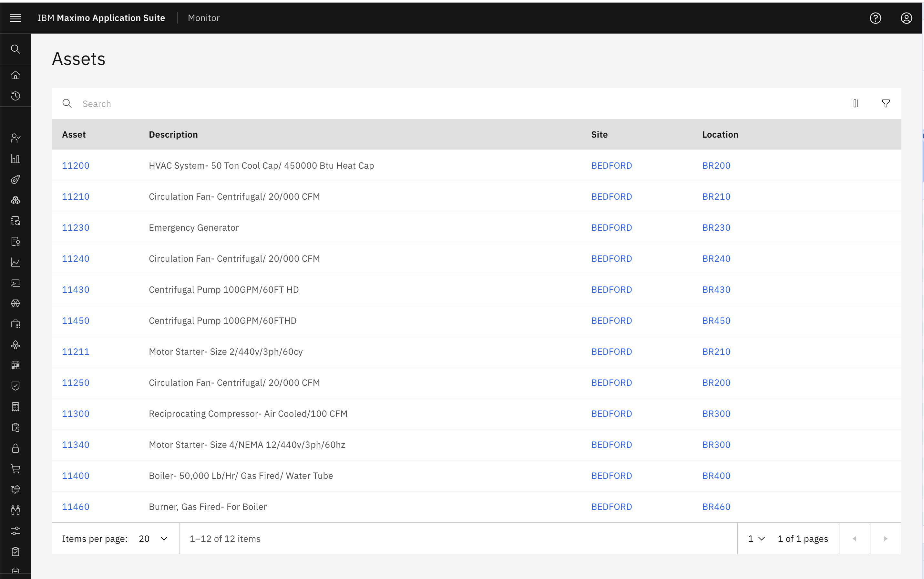
Task: Open location BR240
Action: pyautogui.click(x=716, y=258)
